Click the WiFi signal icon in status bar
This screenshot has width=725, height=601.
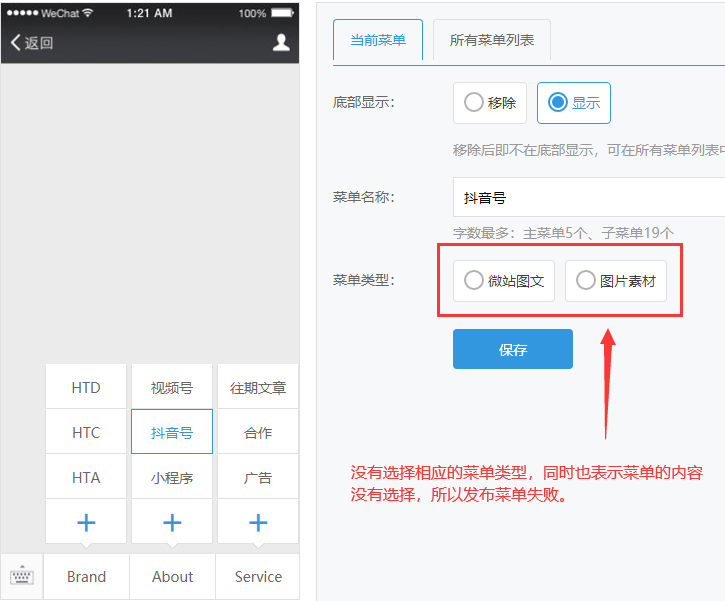[87, 13]
